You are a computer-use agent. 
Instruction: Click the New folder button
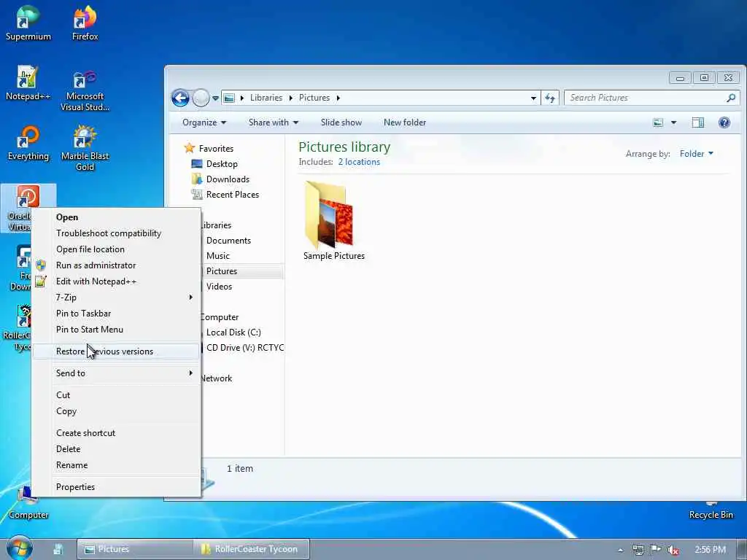point(404,122)
